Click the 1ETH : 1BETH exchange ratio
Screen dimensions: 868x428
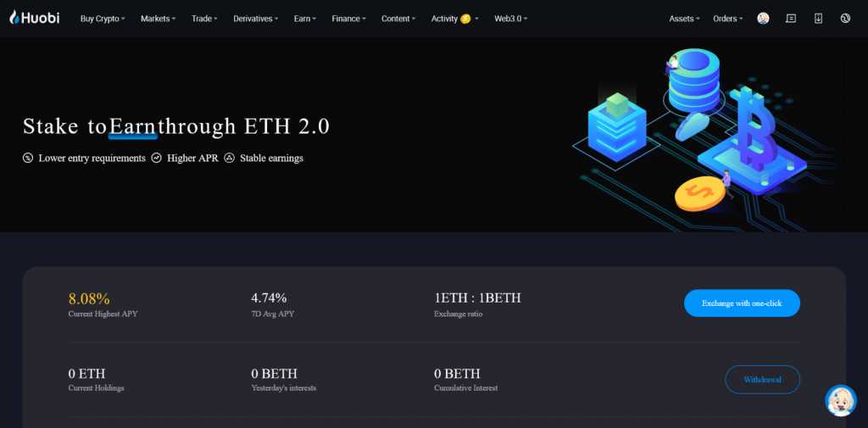click(x=478, y=297)
